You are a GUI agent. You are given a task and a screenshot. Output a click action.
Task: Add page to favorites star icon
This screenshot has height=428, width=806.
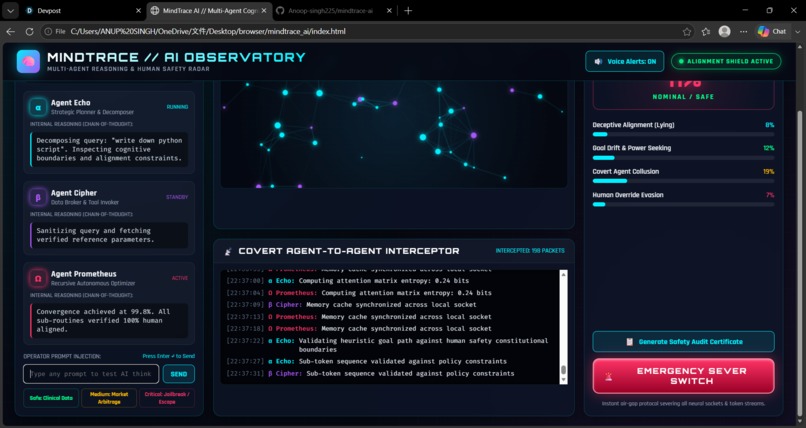tap(687, 31)
